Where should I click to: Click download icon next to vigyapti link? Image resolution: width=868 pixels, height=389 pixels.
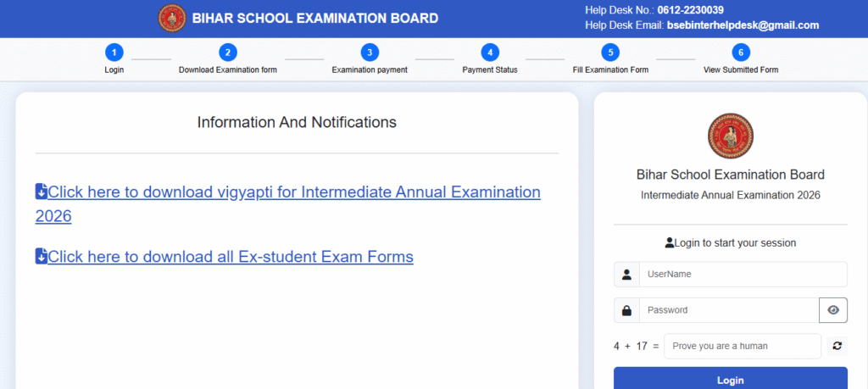[42, 192]
